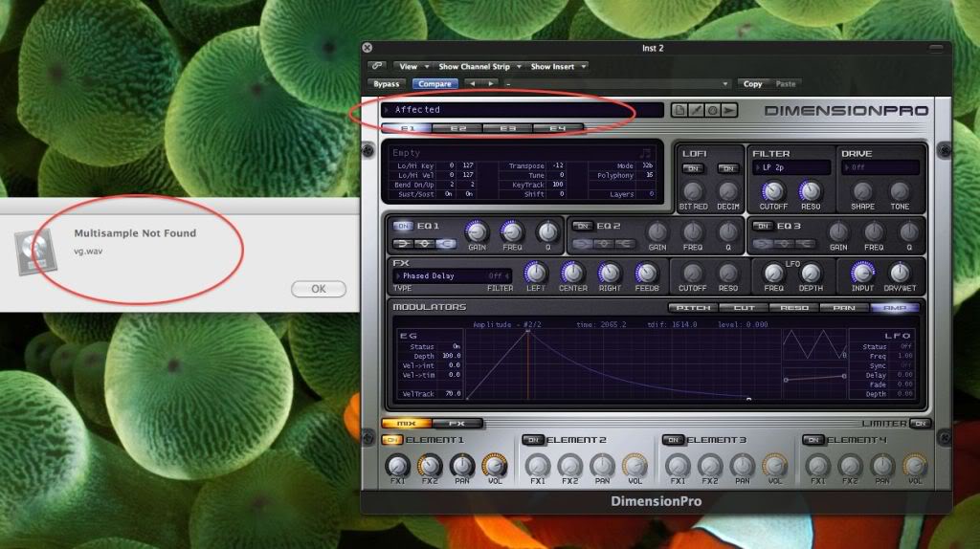Select the PITCH modulator tab
Viewport: 980px width, 549px height.
coord(693,307)
